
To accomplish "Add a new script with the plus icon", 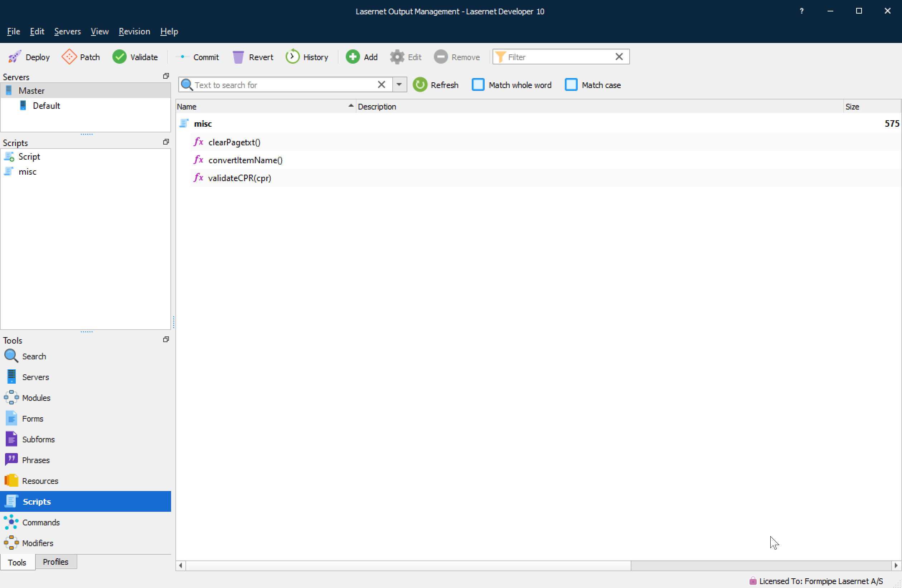I will [x=353, y=57].
